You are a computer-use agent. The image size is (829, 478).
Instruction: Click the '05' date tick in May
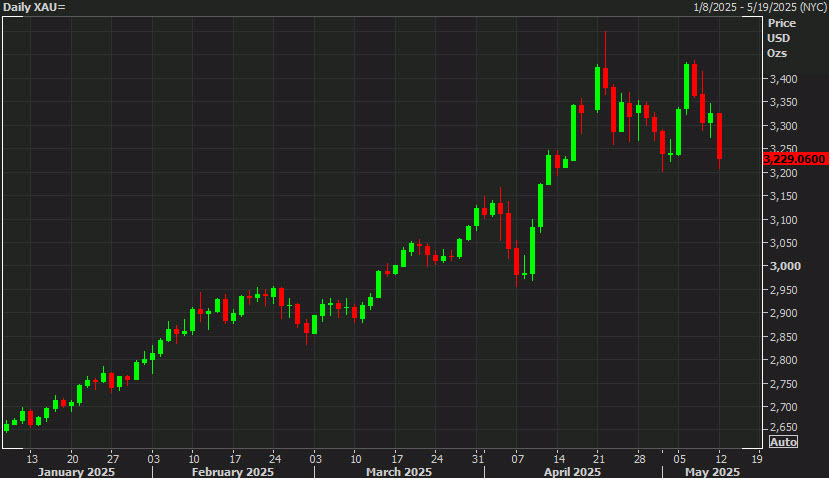pyautogui.click(x=680, y=458)
